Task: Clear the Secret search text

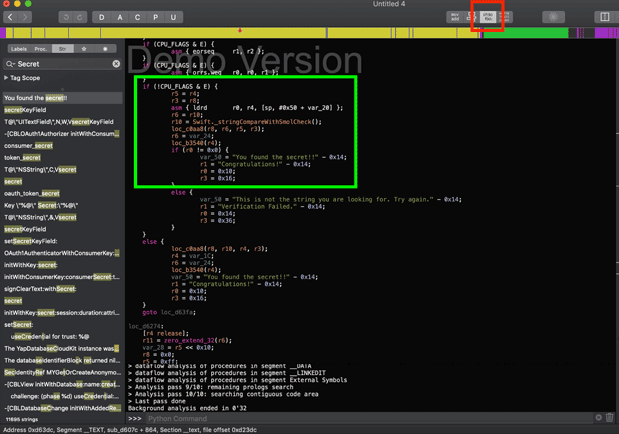Action: [x=116, y=64]
